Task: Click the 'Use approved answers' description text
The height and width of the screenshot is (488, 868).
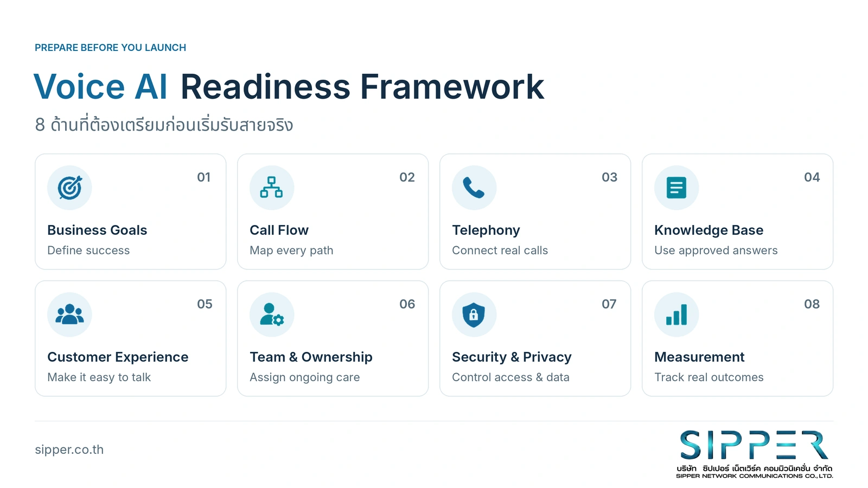Action: coord(716,251)
